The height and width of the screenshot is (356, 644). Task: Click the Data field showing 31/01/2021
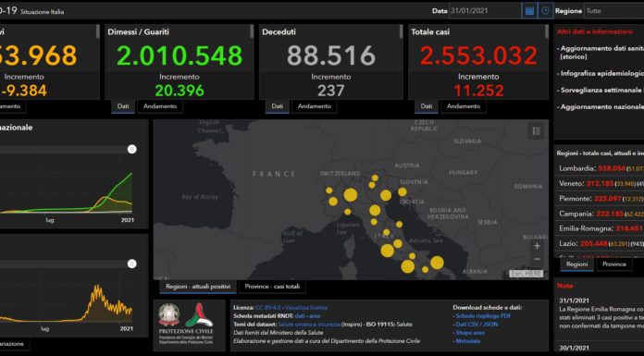[485, 11]
